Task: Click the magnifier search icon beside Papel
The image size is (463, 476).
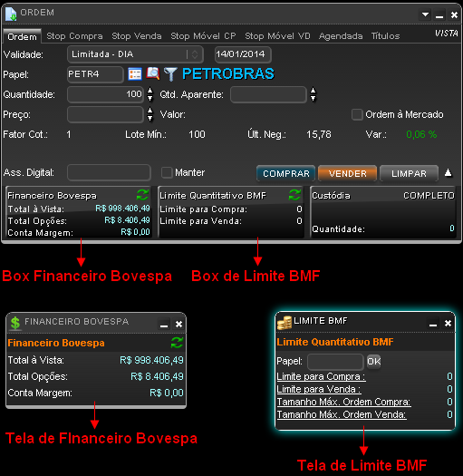Action: pos(153,73)
